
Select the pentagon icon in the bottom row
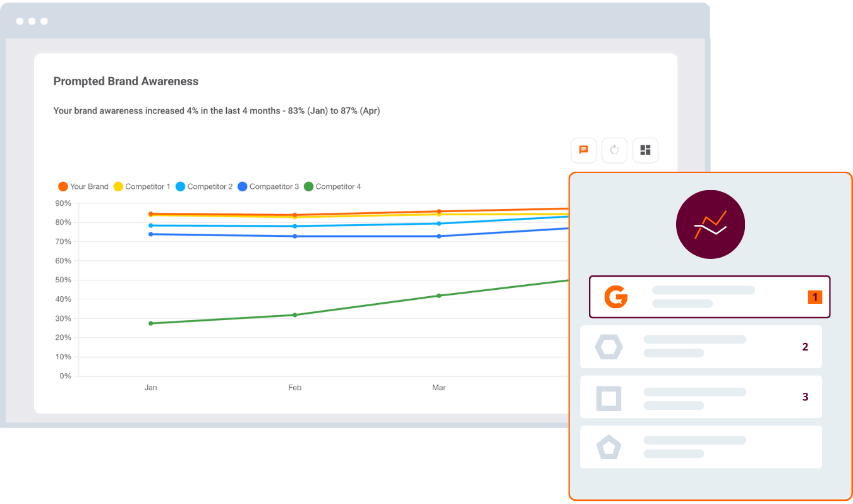coord(608,447)
